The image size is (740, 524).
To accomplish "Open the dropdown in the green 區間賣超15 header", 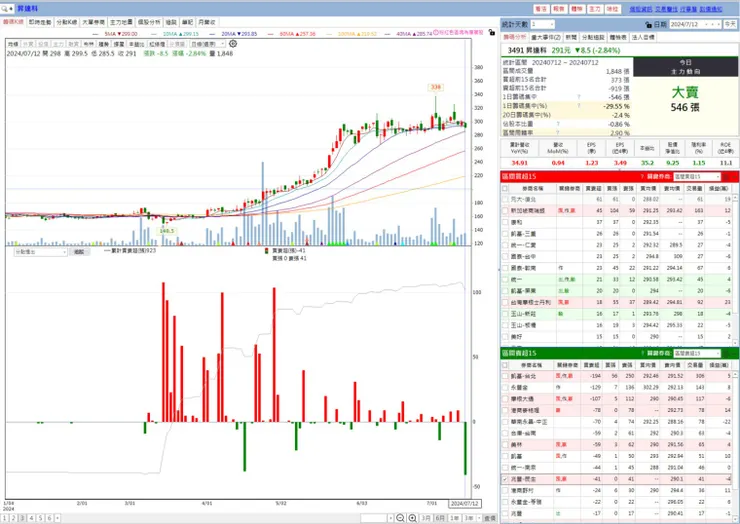I will pos(697,353).
